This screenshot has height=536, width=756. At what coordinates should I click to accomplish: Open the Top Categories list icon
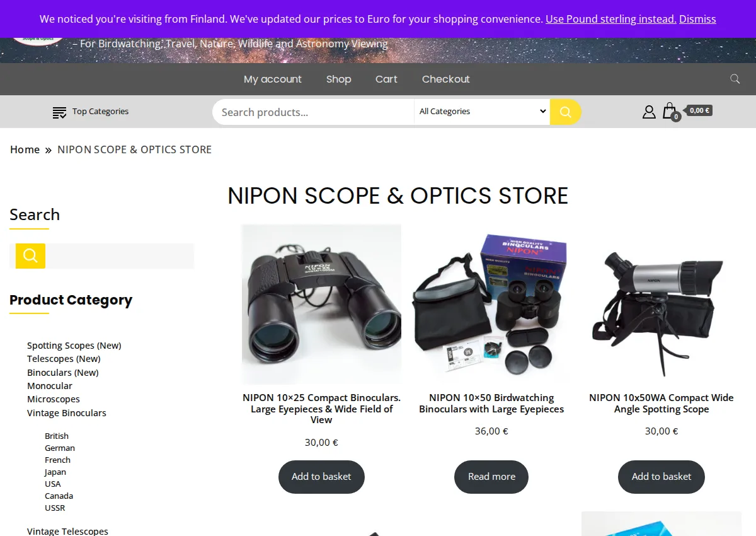point(59,112)
